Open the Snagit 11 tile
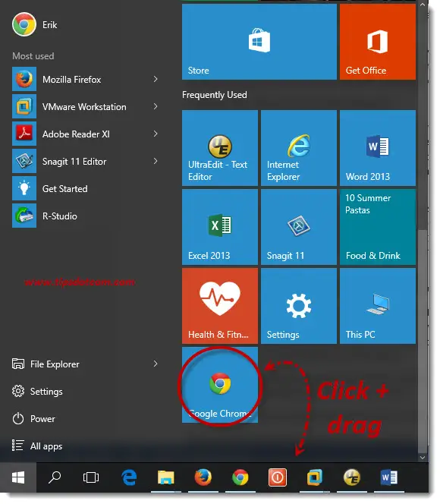Viewport: 440px width, 504px height. tap(299, 227)
